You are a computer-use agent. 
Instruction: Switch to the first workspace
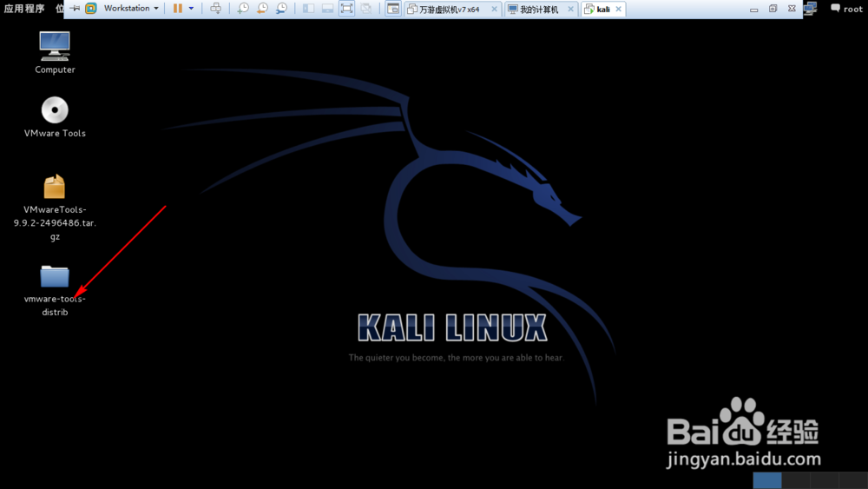click(767, 480)
